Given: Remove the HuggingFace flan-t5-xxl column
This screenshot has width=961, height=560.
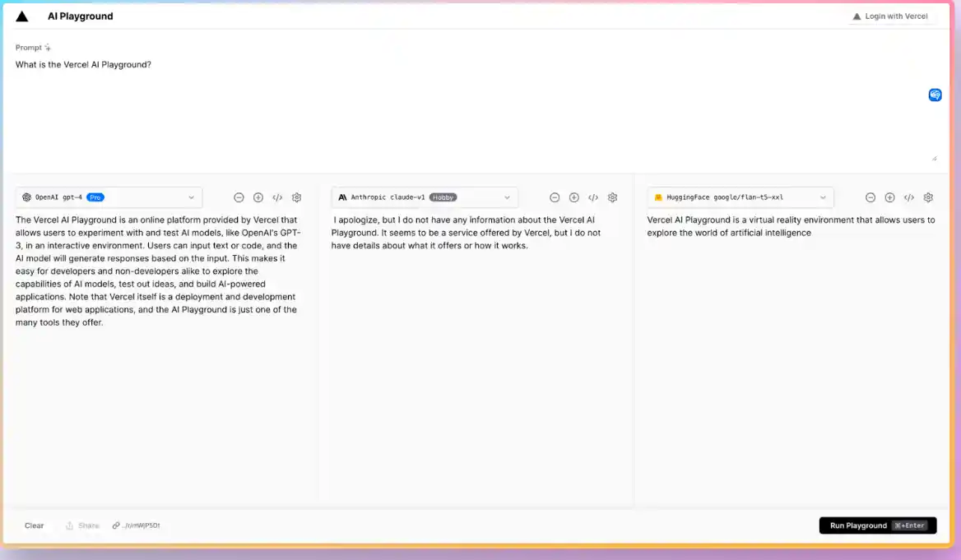Looking at the screenshot, I should click(870, 197).
